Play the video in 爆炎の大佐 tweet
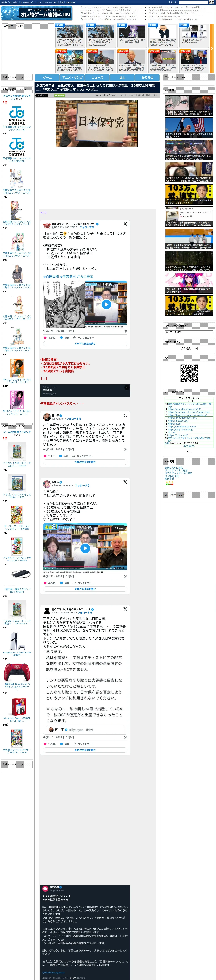Viewport: 216px width, 980px height. click(106, 304)
